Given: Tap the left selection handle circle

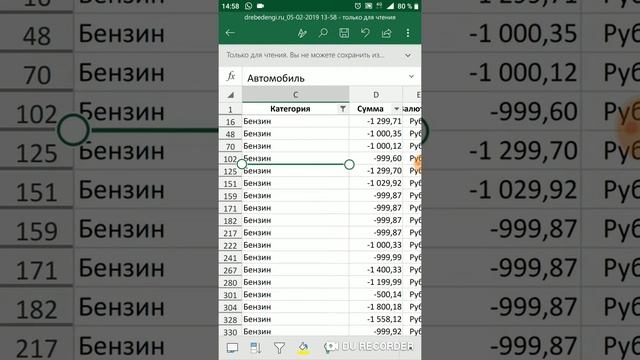Looking at the screenshot, I should [242, 164].
